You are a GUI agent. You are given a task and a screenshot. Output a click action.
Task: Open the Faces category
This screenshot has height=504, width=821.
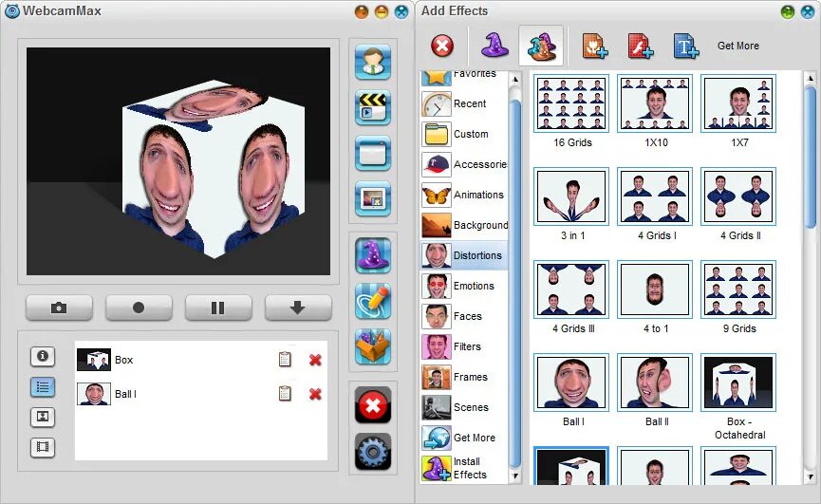[463, 316]
